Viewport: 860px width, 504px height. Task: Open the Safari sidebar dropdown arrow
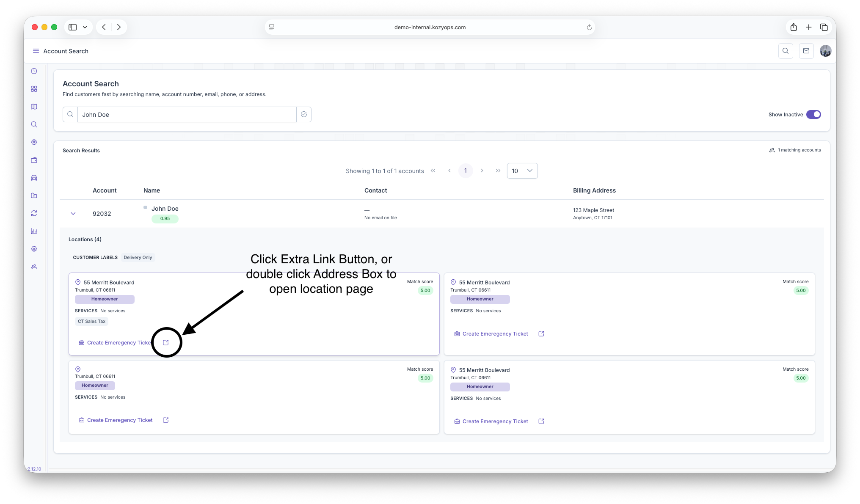(x=85, y=27)
